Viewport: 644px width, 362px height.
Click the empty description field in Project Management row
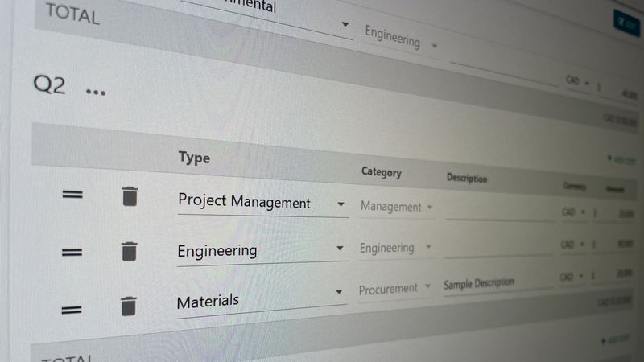500,210
